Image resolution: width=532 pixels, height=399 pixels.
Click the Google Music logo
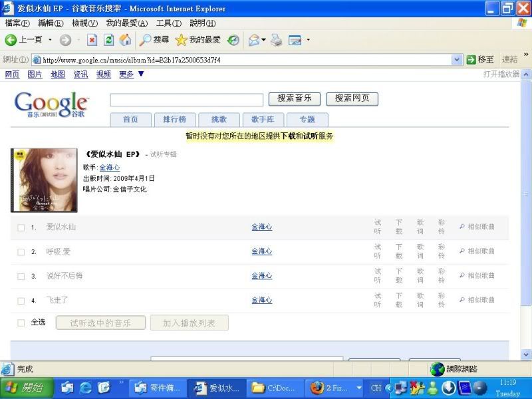pos(52,104)
